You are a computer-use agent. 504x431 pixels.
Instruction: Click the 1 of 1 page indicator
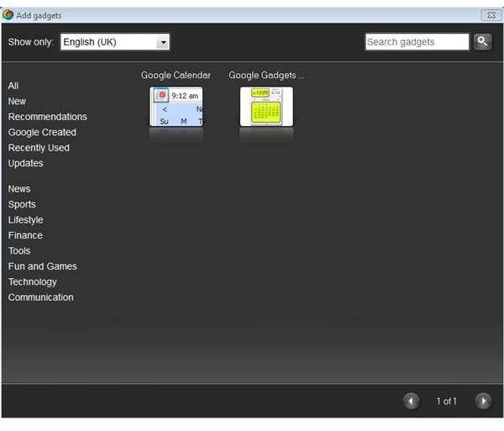[447, 401]
